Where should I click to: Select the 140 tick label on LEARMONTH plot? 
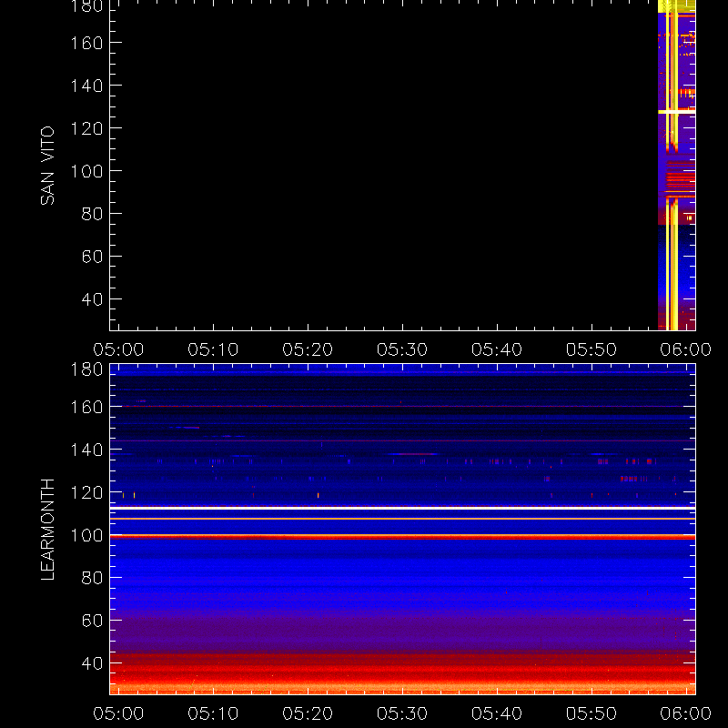click(86, 450)
